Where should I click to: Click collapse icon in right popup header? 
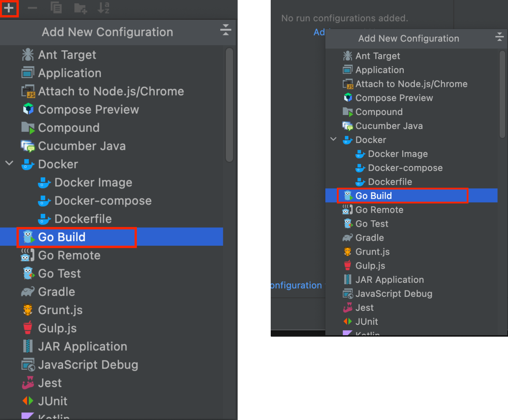tap(499, 37)
